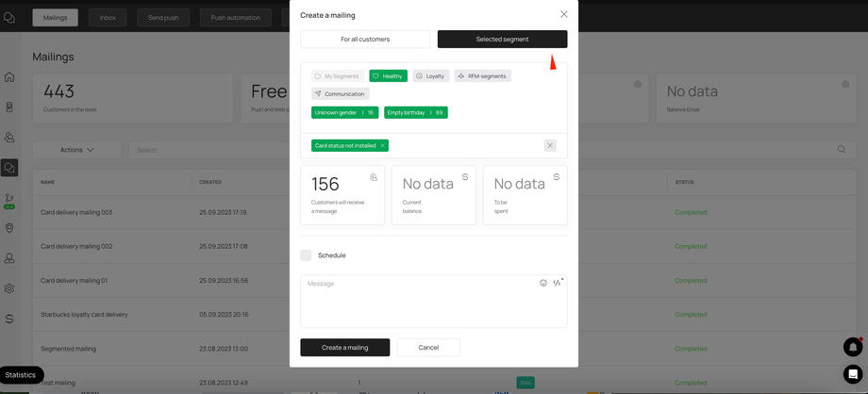Open Starbucks loyalty card delivery row
The height and width of the screenshot is (394, 868).
(444, 314)
